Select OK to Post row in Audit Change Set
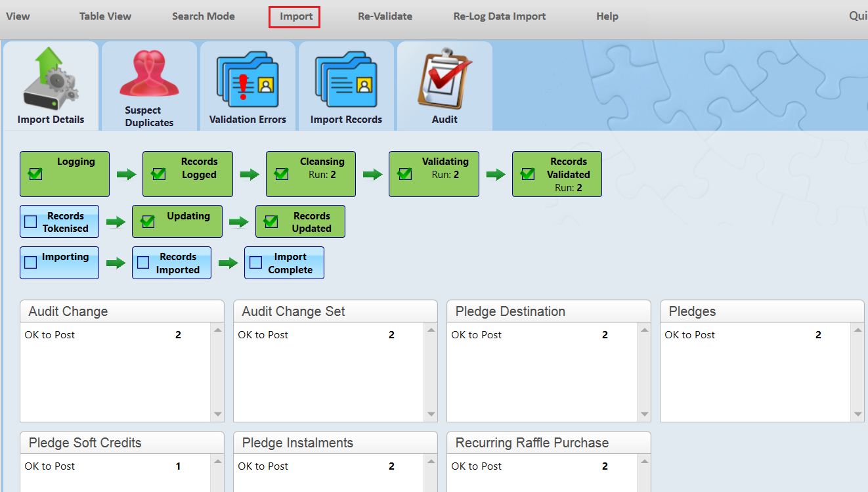 point(329,335)
